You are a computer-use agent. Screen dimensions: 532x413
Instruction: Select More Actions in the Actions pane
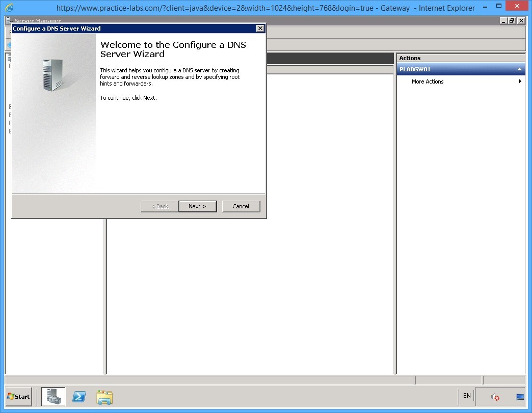click(427, 81)
